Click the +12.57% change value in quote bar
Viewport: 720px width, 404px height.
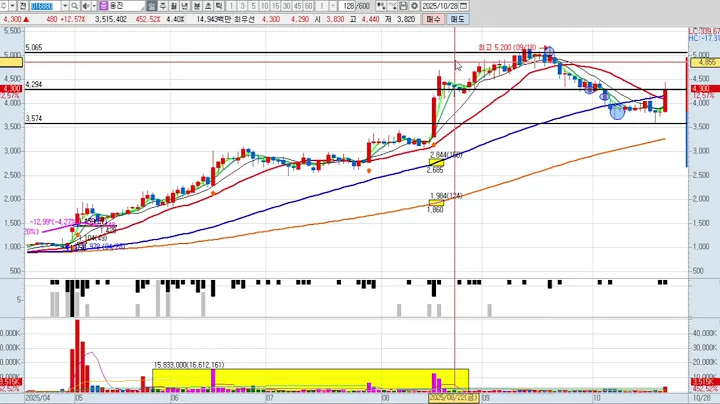pyautogui.click(x=73, y=19)
